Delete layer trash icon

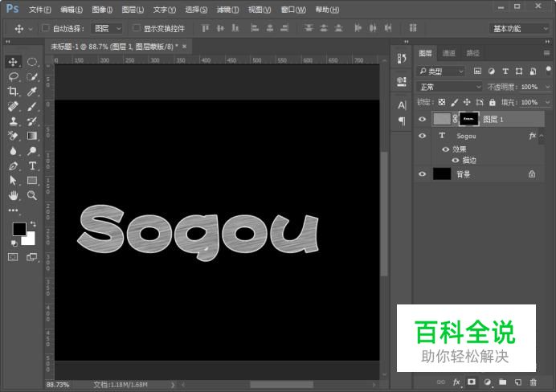coord(533,382)
